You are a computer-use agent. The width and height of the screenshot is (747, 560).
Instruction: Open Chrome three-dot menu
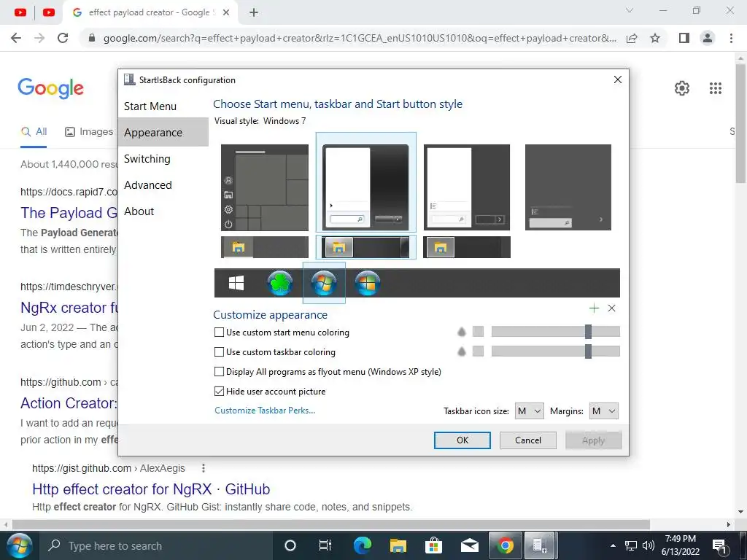731,38
